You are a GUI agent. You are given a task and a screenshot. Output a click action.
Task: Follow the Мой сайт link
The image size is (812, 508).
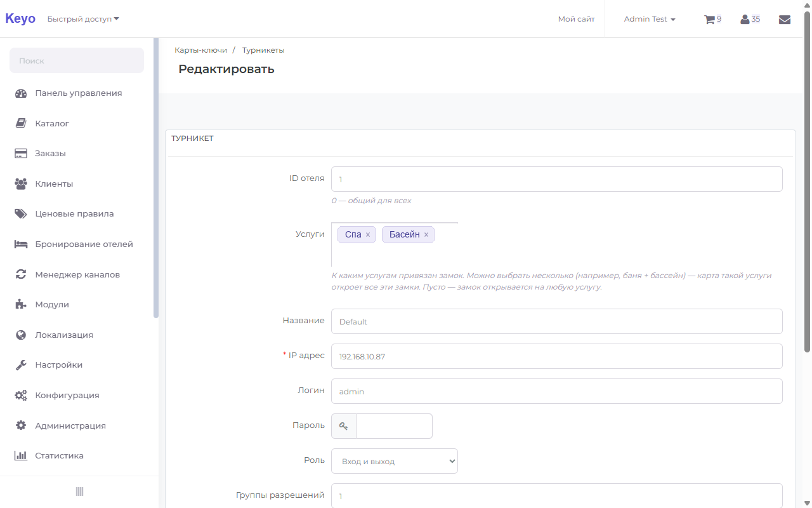click(577, 19)
